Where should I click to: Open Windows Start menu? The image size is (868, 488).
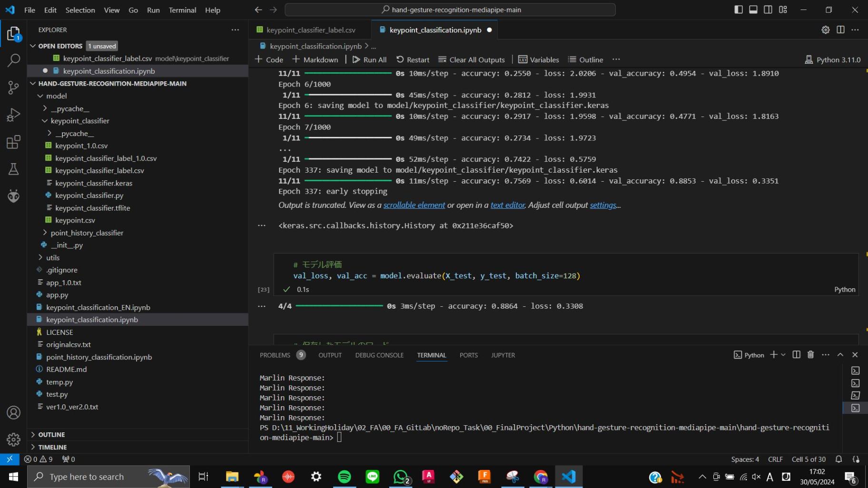[13, 477]
